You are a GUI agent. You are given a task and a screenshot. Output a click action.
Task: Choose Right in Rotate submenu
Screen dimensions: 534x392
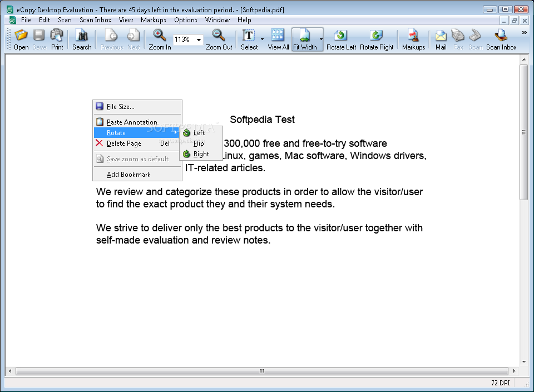[x=201, y=154]
